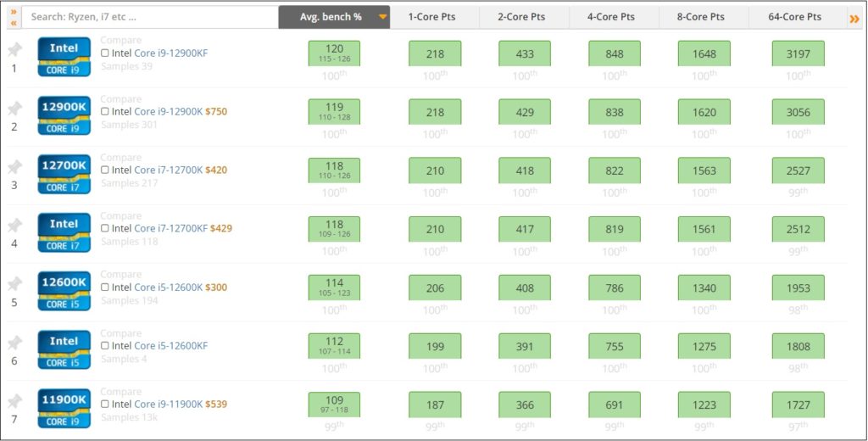Open the 11900K processor badge image
Viewport: 868px width, 441px height.
[64, 408]
